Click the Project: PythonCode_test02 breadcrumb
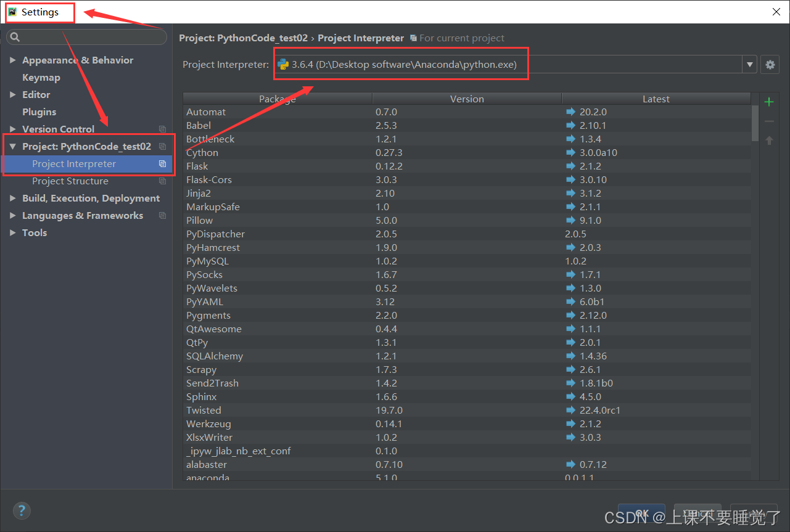 244,38
